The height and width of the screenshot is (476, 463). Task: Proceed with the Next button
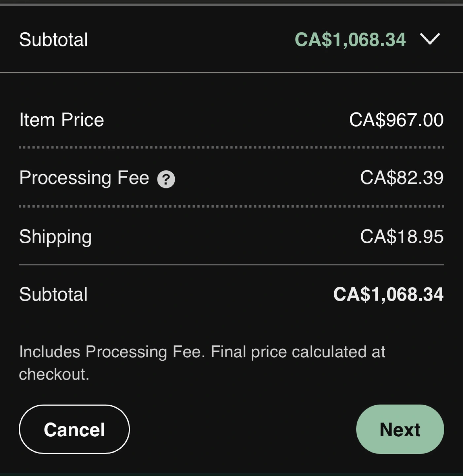pyautogui.click(x=400, y=429)
